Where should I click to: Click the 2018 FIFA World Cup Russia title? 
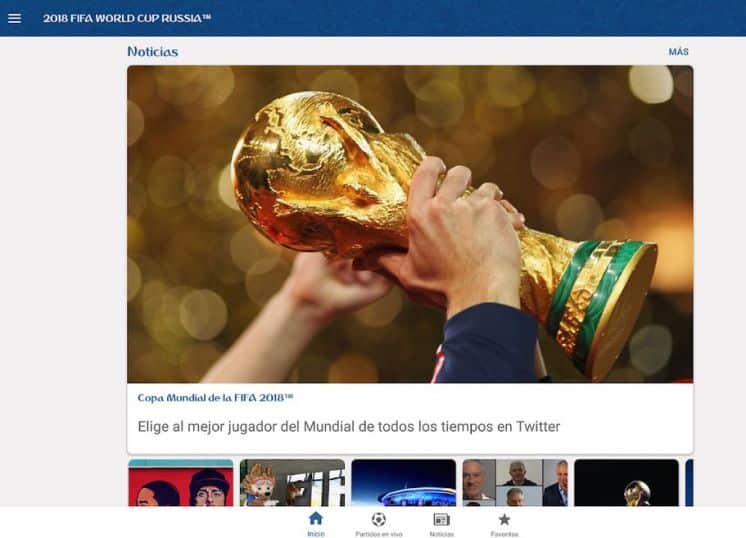(x=127, y=19)
